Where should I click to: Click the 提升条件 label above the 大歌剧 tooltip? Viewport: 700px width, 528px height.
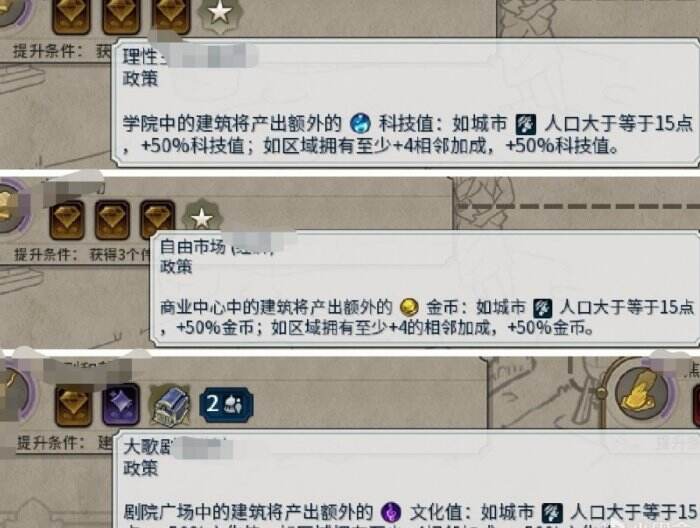(x=51, y=443)
